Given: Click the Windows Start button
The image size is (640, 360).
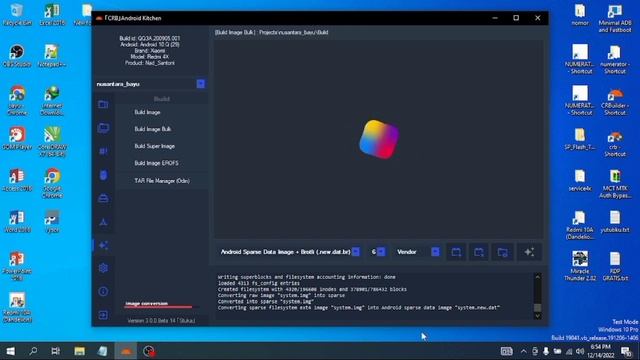Looking at the screenshot, I should point(11,351).
